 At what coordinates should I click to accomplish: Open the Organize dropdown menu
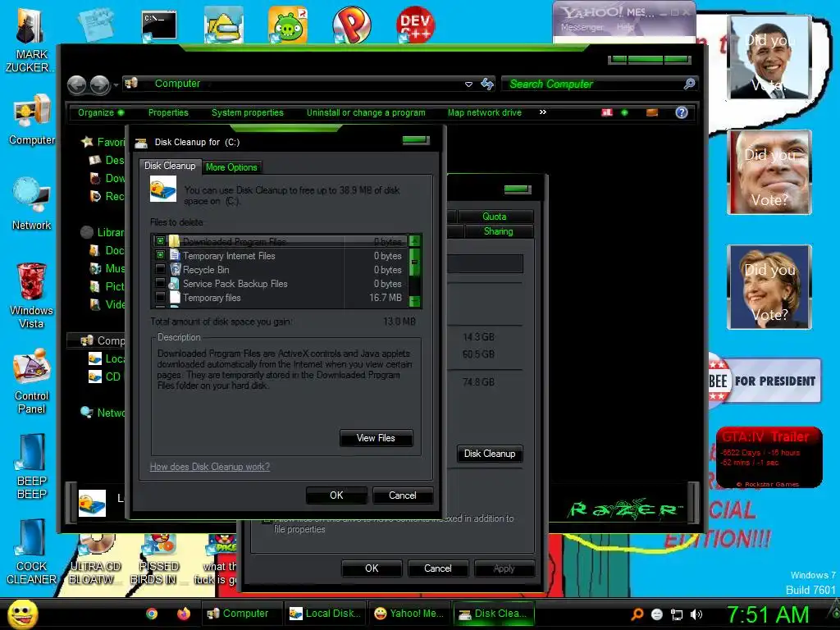(x=101, y=112)
